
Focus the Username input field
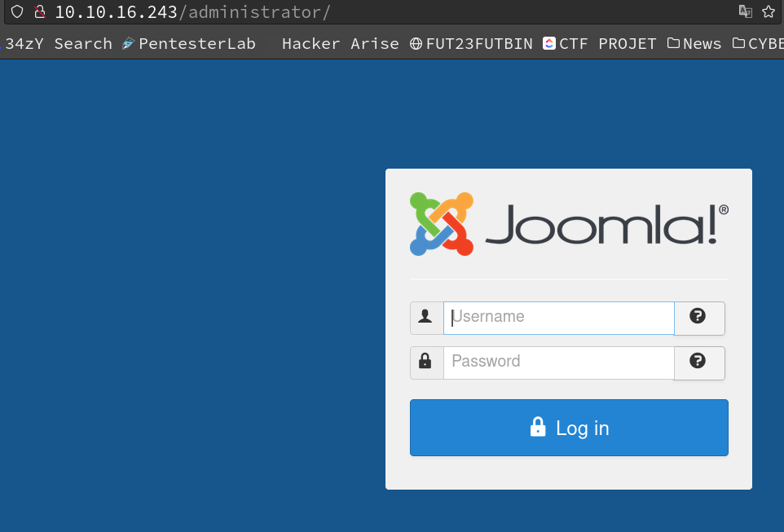coord(558,318)
